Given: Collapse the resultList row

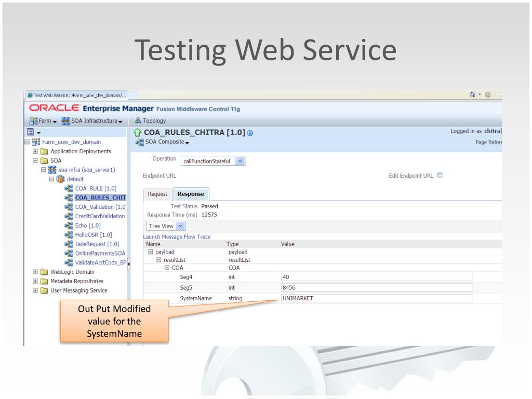Looking at the screenshot, I should [x=159, y=260].
